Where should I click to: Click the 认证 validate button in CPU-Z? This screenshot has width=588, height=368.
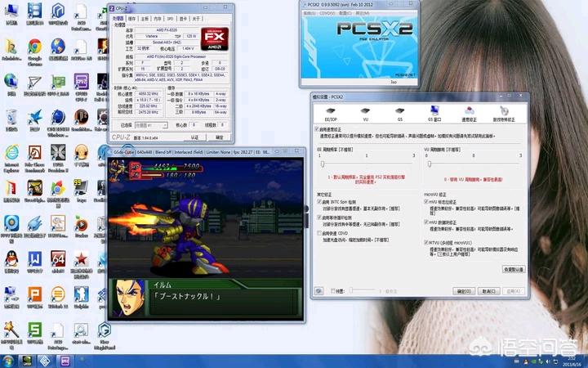194,137
